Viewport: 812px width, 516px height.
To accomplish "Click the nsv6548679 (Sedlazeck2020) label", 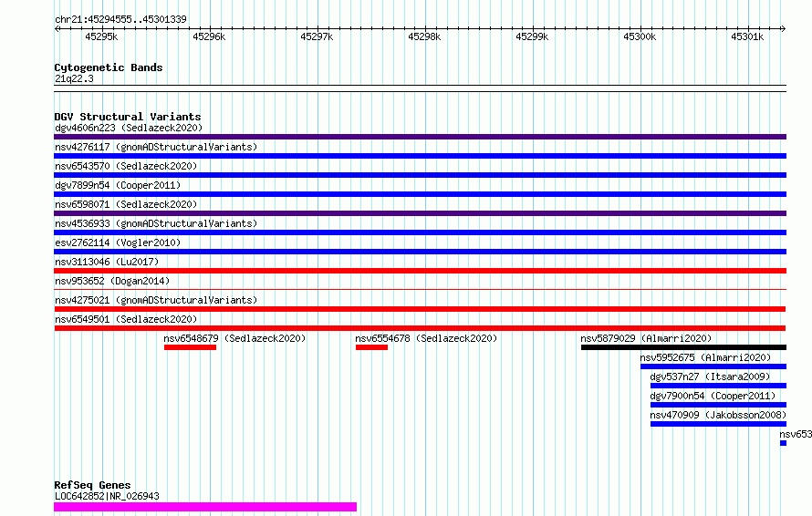I will (234, 338).
